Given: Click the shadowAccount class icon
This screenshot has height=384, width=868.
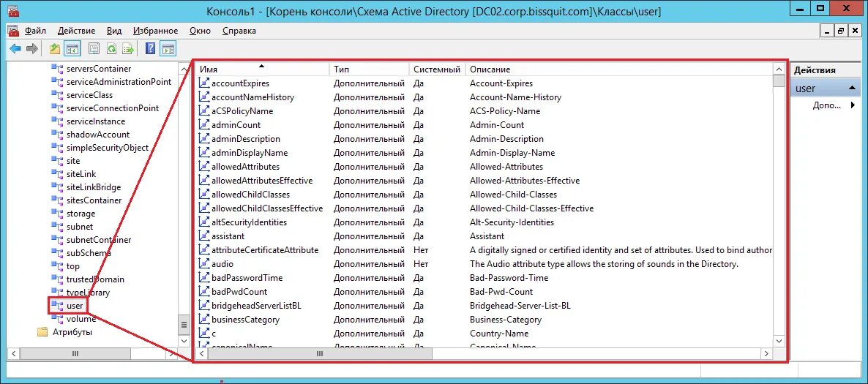Looking at the screenshot, I should (58, 135).
